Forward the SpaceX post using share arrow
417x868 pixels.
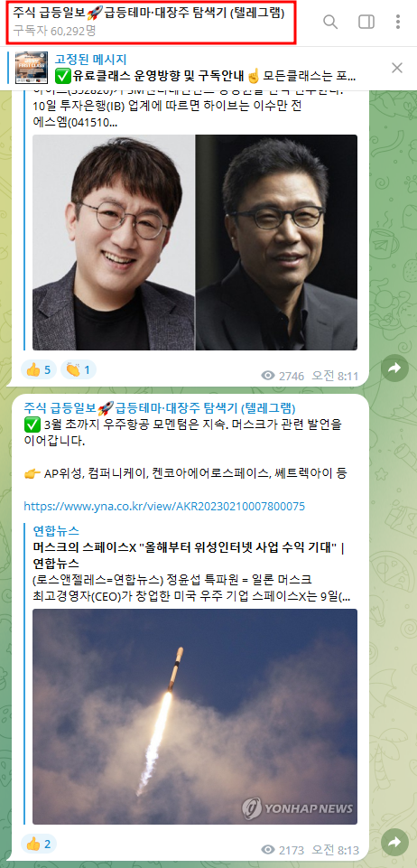click(x=394, y=842)
